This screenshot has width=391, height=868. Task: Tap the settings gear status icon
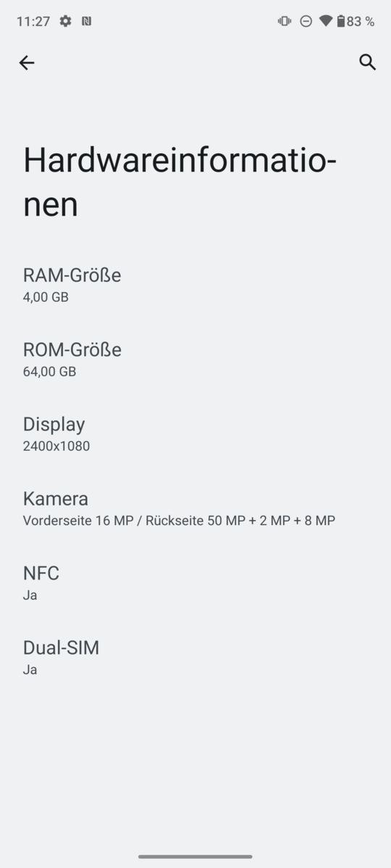65,21
